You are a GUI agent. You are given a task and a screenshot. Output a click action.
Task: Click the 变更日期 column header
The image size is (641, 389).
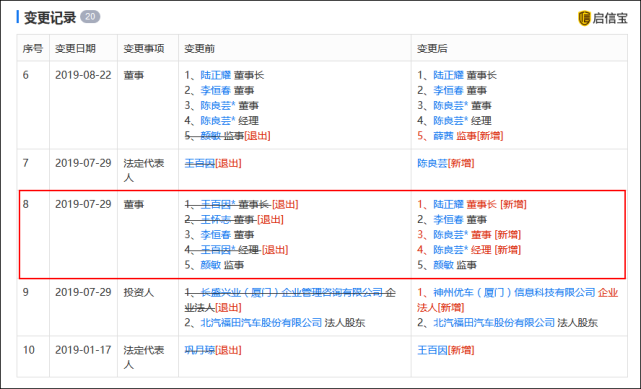tap(75, 49)
